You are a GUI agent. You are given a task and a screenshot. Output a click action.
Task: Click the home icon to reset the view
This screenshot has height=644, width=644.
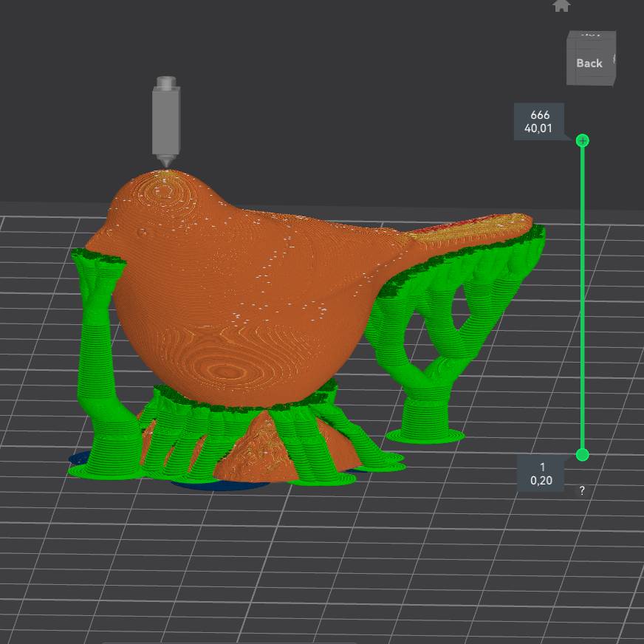561,5
